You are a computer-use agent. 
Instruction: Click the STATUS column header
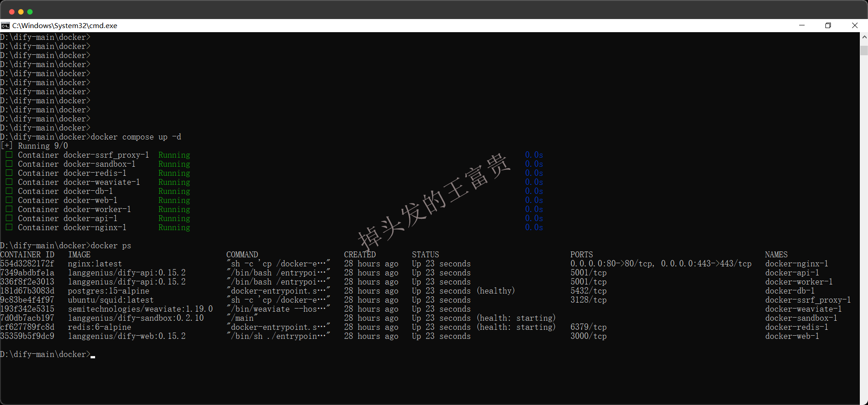tap(426, 255)
